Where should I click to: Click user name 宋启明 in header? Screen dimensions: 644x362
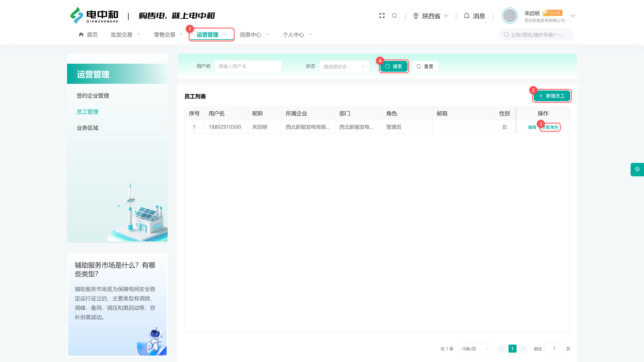532,13
